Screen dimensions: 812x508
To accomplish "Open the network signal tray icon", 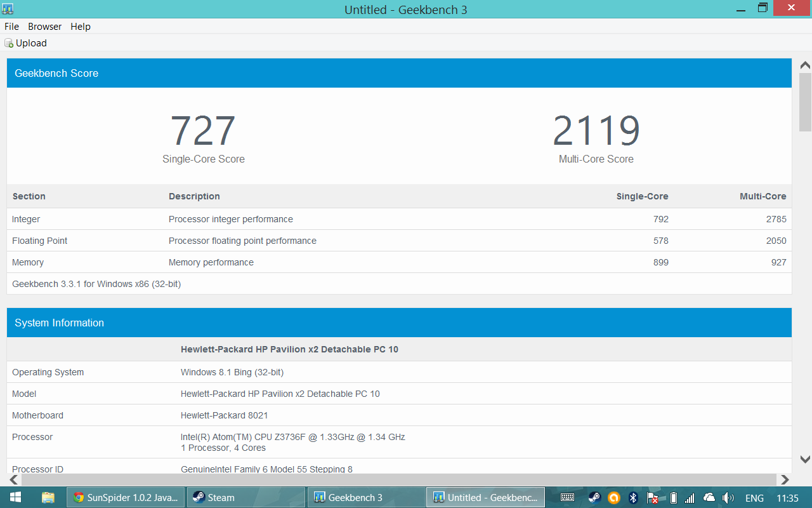I will tap(690, 498).
